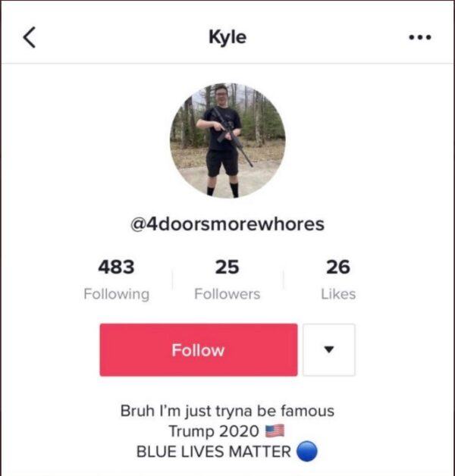Viewport: 455px width, 476px height.
Task: Tap the Kyle profile title
Action: tap(227, 38)
